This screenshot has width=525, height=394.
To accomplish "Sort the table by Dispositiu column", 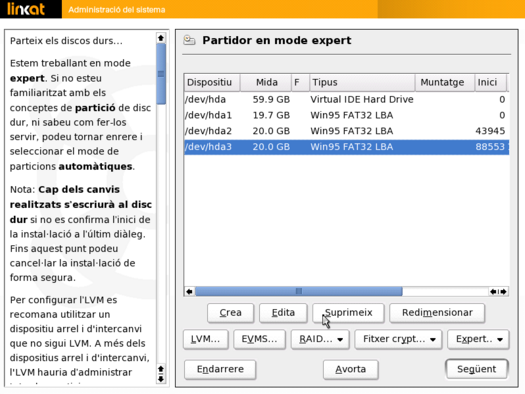I will coord(212,82).
